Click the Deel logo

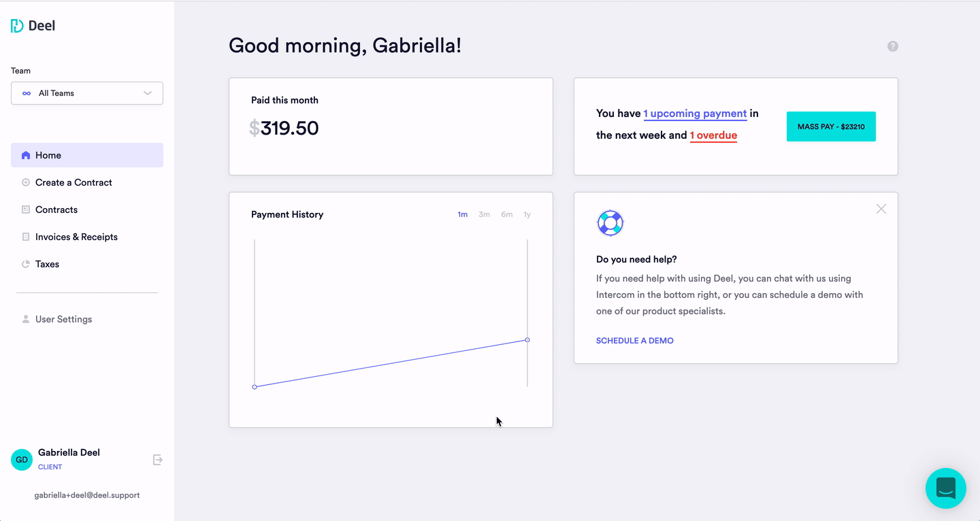pos(33,26)
